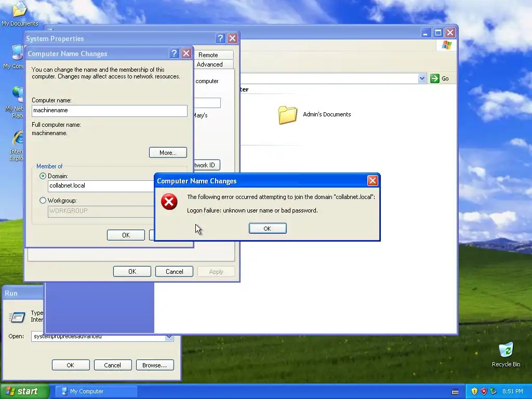Click the Domain field containing collabnet.local
This screenshot has height=399, width=532.
pos(101,186)
